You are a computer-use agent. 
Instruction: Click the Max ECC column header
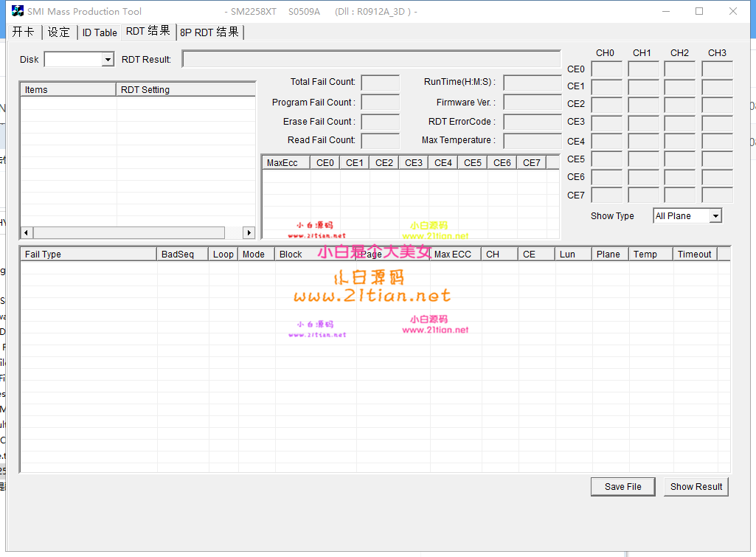[455, 255]
